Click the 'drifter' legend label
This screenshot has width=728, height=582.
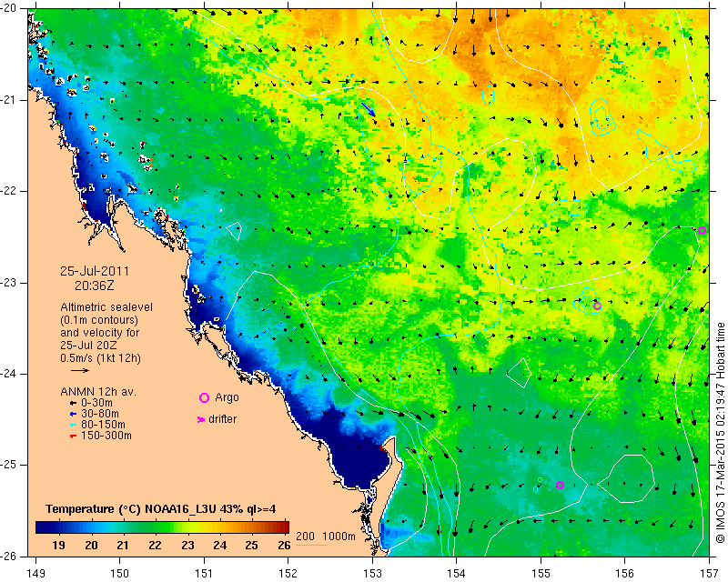pos(222,419)
